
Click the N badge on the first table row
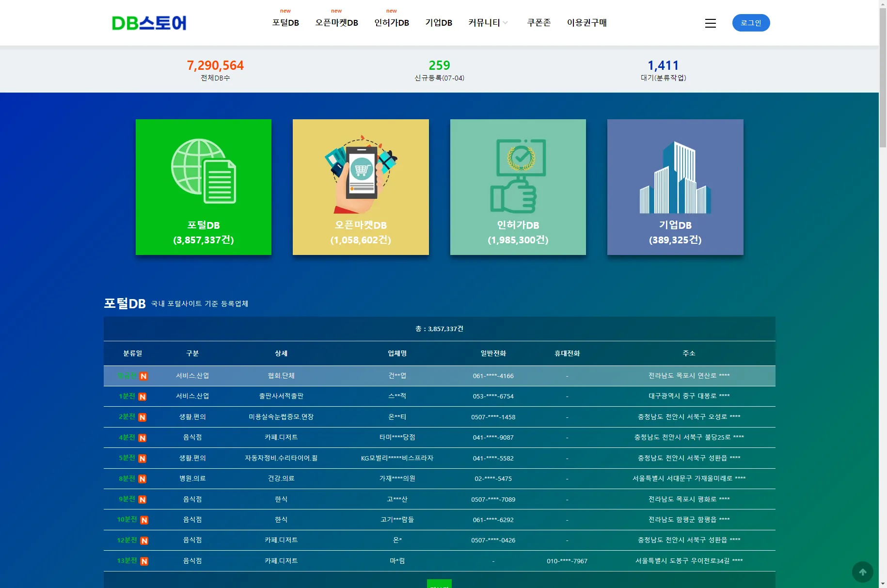[x=143, y=376]
